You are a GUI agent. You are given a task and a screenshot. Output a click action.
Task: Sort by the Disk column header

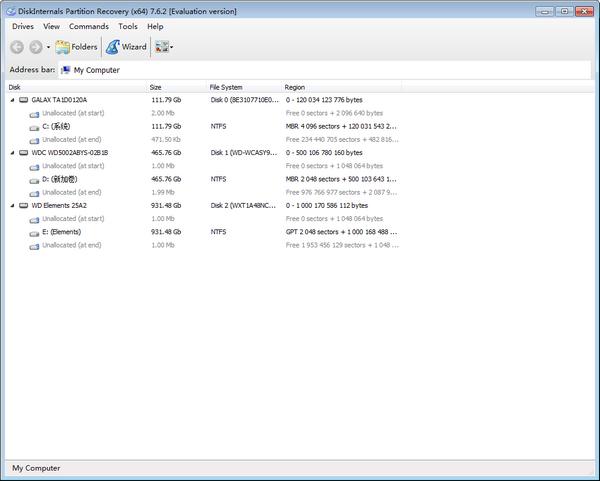point(77,87)
